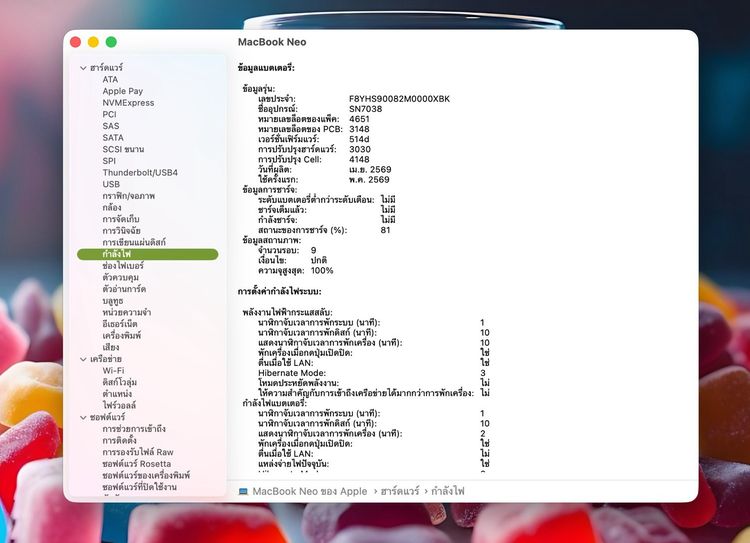
Task: Collapse the ซอฟต์แวร์ section chevron
Action: [83, 418]
